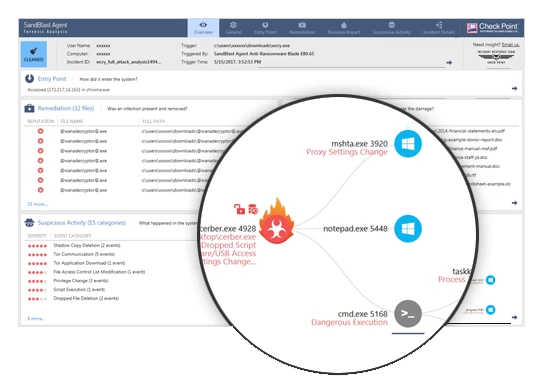Select Script Execution (1 event)
Viewport: 543px width, 391px height.
point(79,290)
